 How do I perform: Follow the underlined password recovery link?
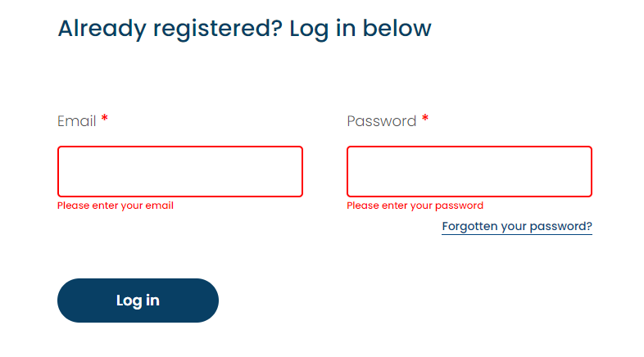click(x=516, y=226)
